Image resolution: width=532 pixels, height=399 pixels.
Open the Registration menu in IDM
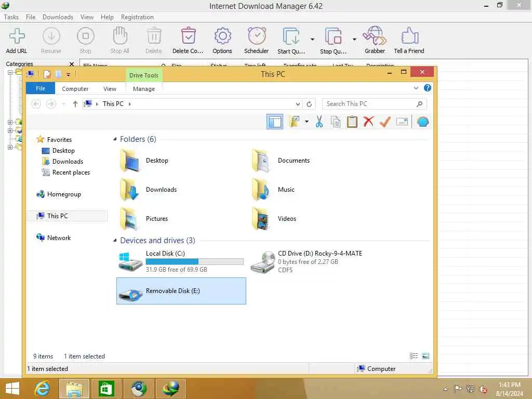pyautogui.click(x=137, y=17)
